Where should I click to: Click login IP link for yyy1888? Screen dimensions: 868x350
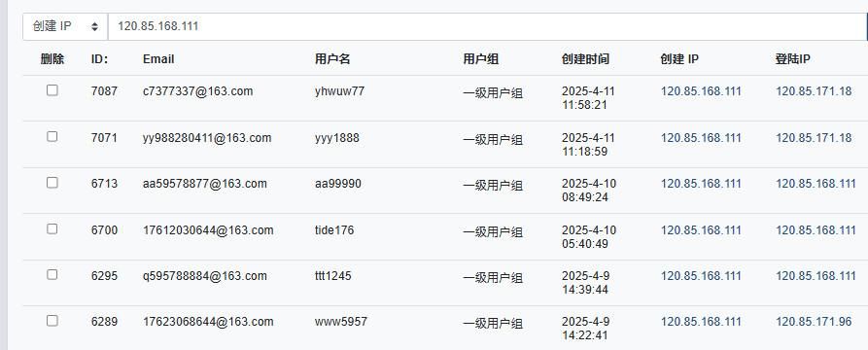pyautogui.click(x=814, y=137)
